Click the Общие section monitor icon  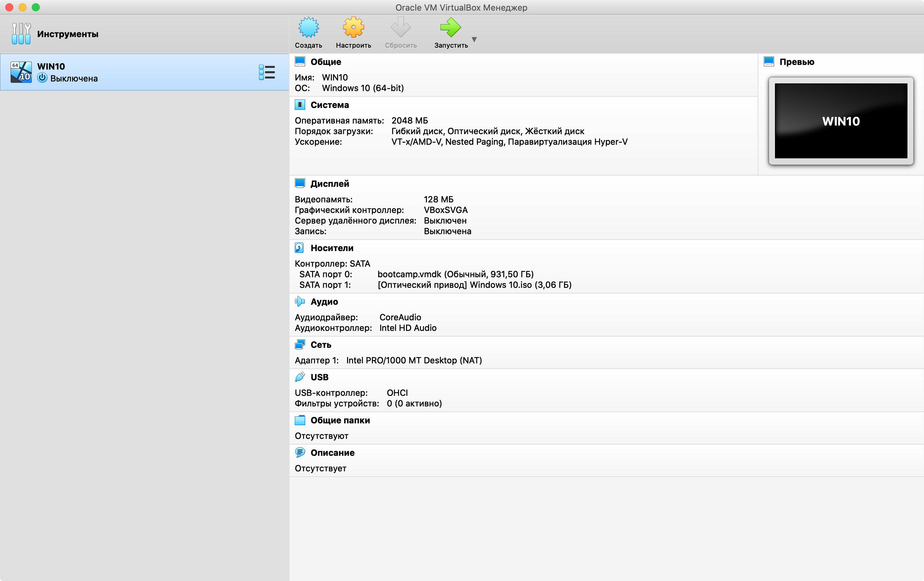click(x=300, y=61)
